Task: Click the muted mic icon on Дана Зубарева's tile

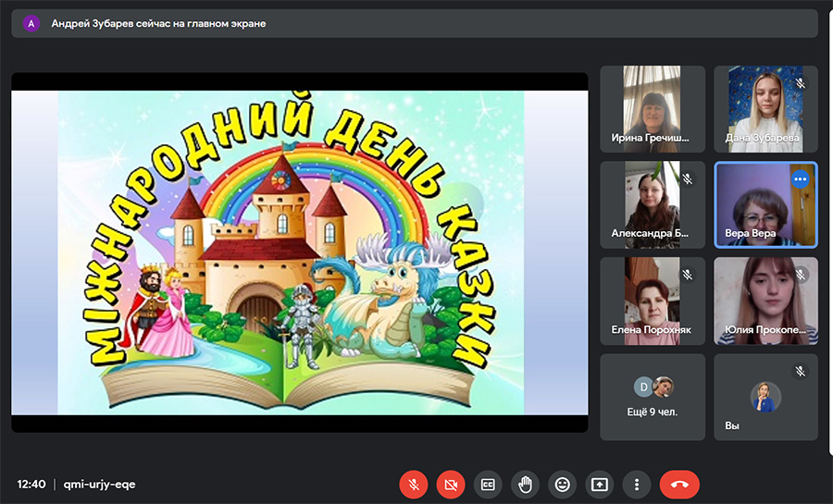Action: (x=801, y=83)
